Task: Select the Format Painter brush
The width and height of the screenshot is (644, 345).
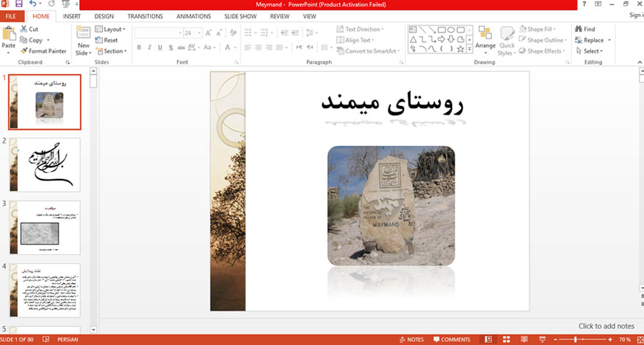Action: pyautogui.click(x=24, y=51)
